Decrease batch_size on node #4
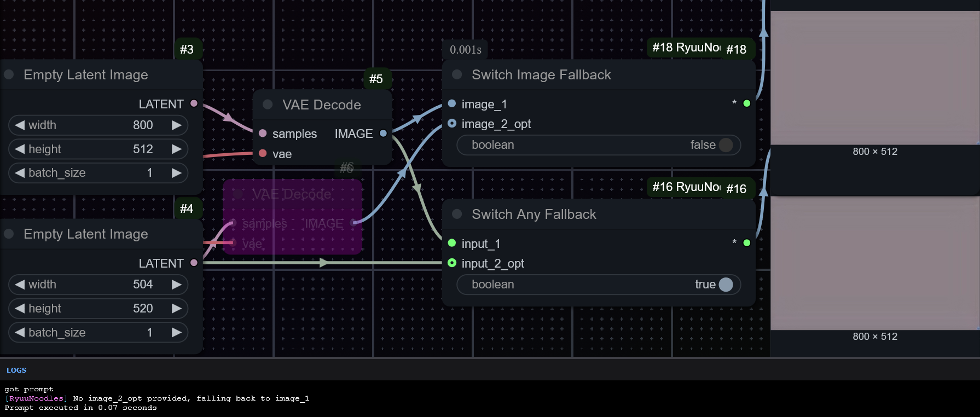The width and height of the screenshot is (980, 417). point(20,332)
